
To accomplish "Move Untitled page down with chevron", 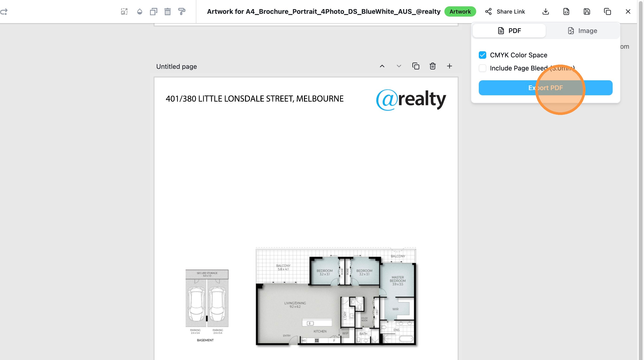I will pos(399,66).
